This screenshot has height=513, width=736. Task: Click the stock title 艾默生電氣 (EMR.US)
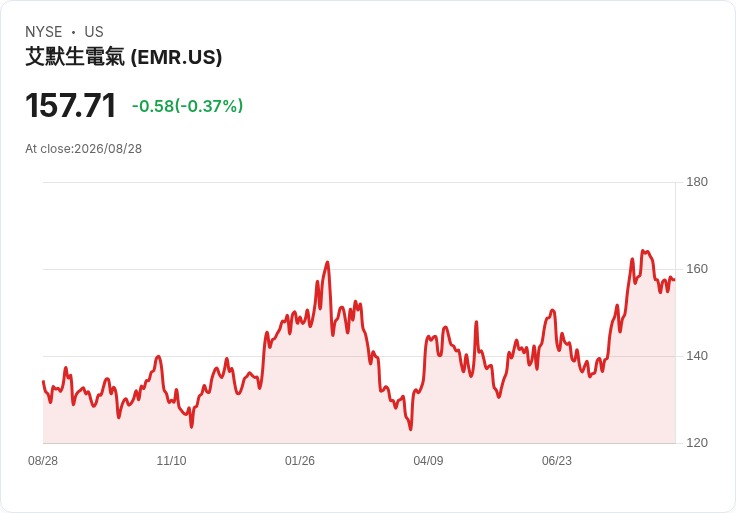(x=123, y=57)
